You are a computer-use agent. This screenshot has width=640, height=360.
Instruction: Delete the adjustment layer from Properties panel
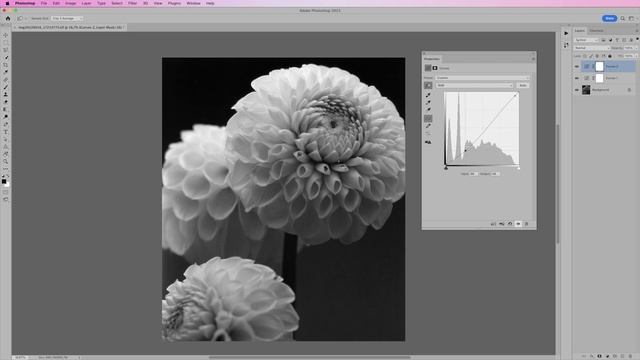[x=526, y=224]
